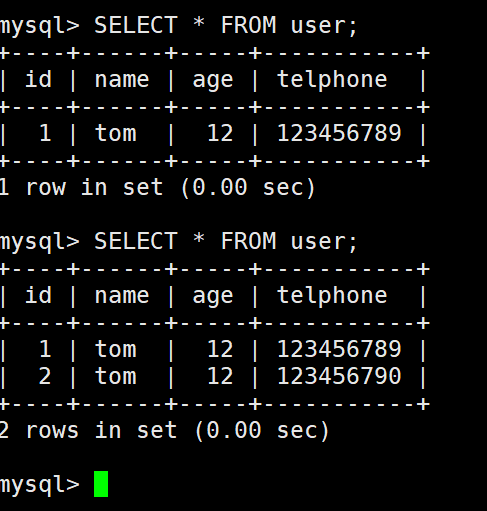Click age value 12 in last row
Screen dimensions: 487x511
(x=220, y=376)
